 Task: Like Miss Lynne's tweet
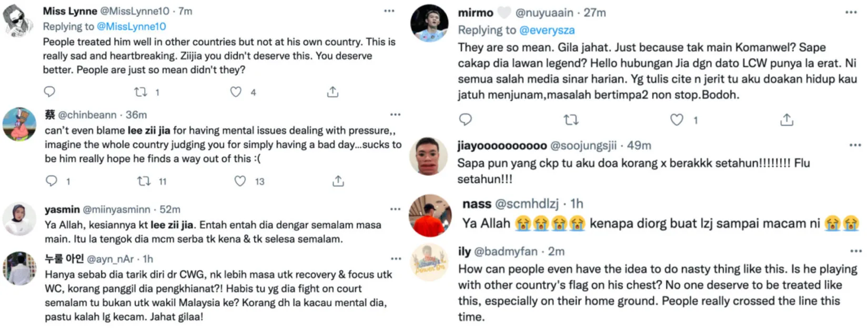(x=236, y=92)
